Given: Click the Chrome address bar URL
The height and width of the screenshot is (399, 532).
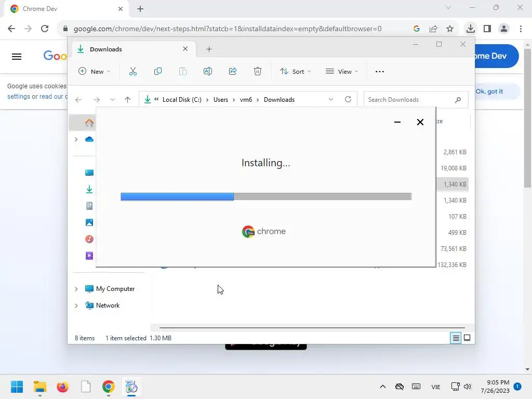Looking at the screenshot, I should (x=228, y=29).
